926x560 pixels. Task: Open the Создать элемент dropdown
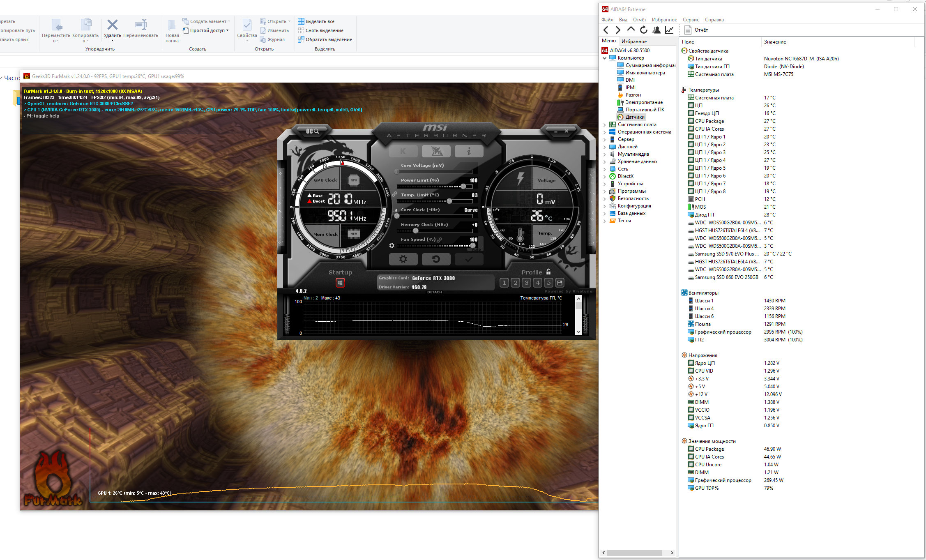pyautogui.click(x=206, y=21)
